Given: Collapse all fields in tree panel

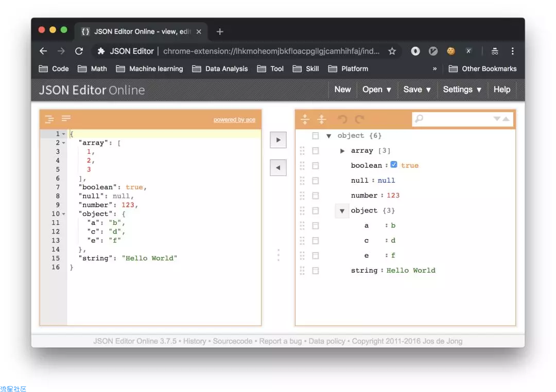Looking at the screenshot, I should (322, 119).
